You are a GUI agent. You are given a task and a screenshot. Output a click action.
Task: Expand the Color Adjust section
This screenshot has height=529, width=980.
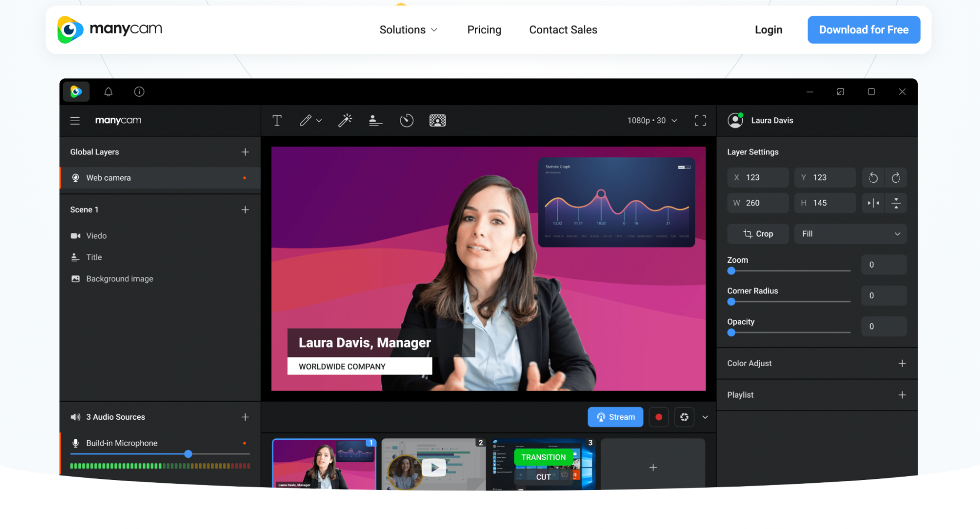click(x=902, y=363)
